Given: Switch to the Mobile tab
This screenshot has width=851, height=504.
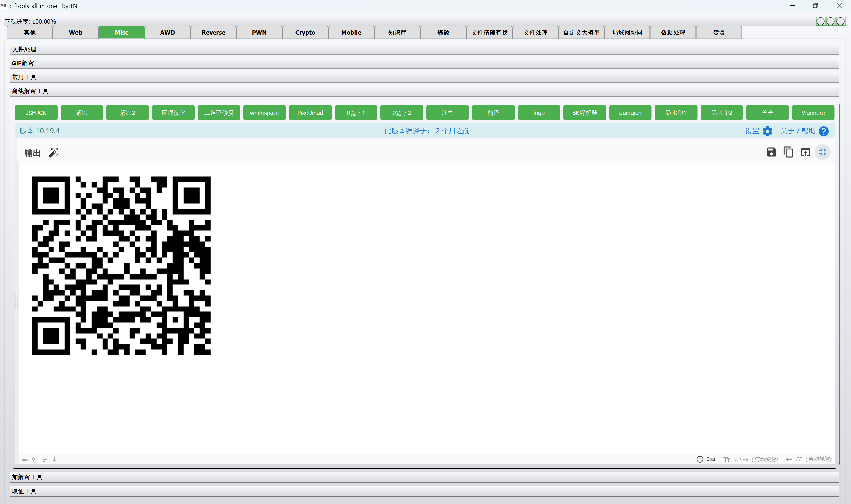Looking at the screenshot, I should click(x=351, y=32).
